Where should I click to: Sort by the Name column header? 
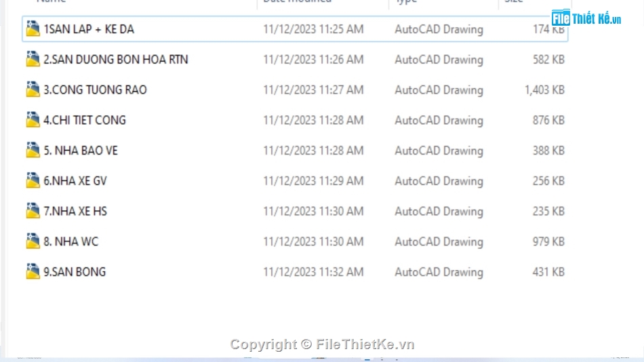51,1
